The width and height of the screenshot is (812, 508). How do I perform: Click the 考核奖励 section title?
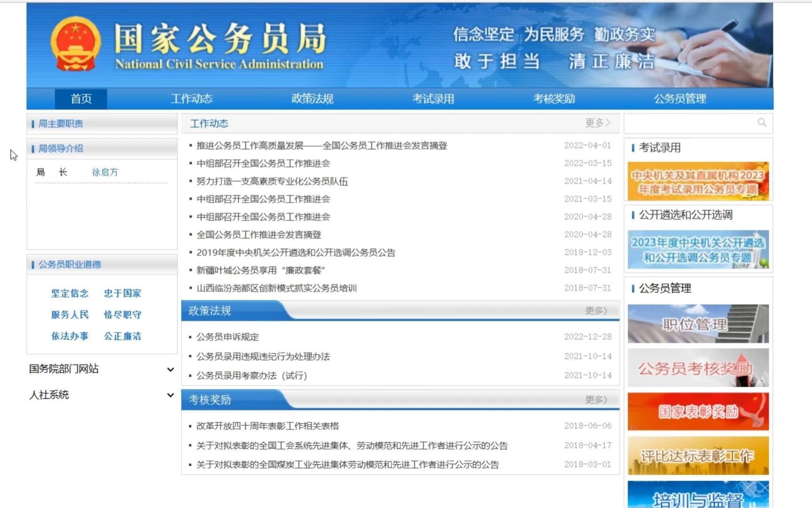(210, 400)
